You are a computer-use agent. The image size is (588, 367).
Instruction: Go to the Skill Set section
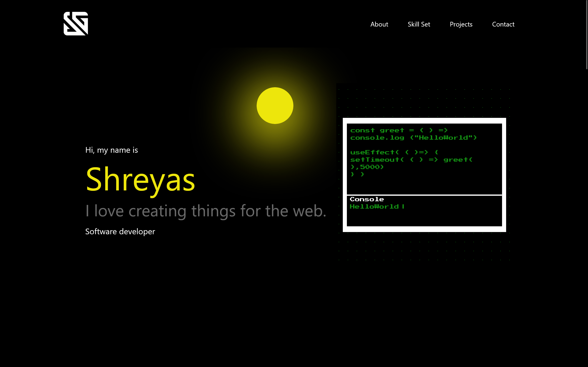[x=419, y=24]
